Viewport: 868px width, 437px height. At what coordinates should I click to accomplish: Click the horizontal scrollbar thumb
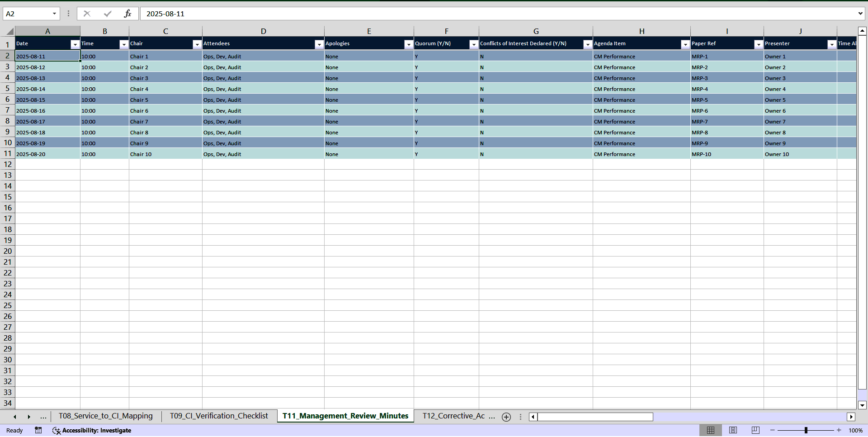595,417
